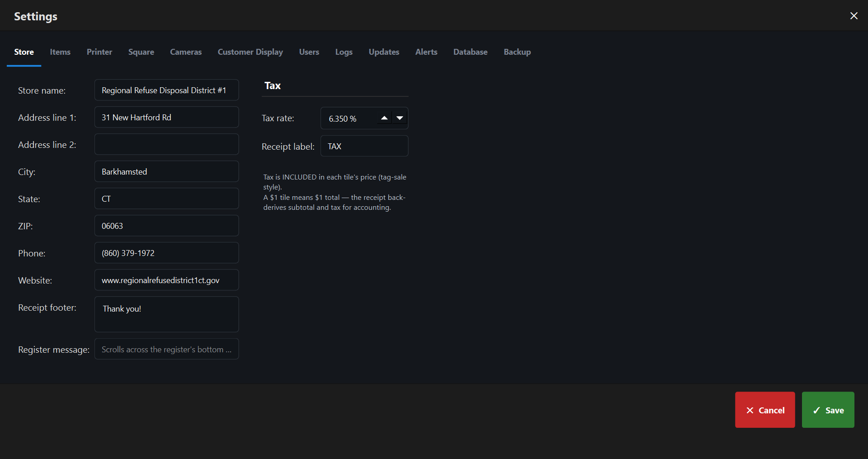Go to the Cameras tab

pos(186,52)
